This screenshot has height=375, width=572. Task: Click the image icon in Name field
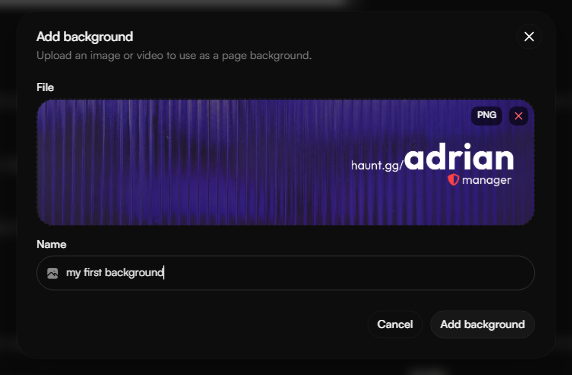click(53, 273)
